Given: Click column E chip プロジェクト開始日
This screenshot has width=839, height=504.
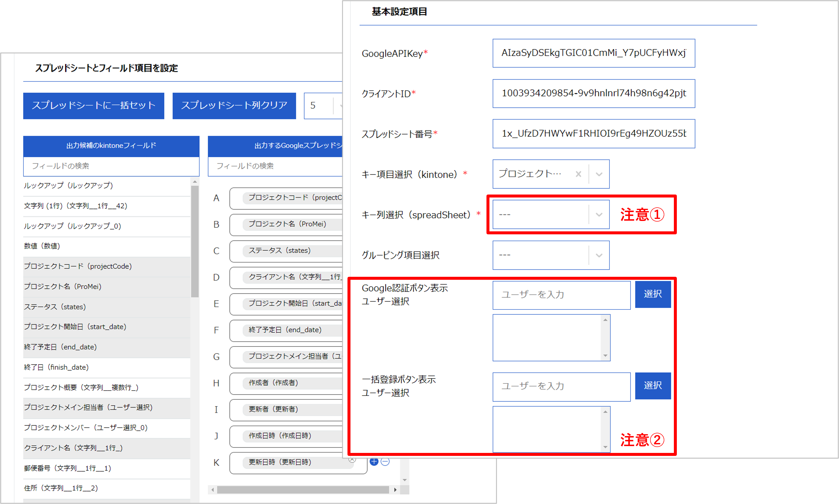Looking at the screenshot, I should tap(292, 304).
